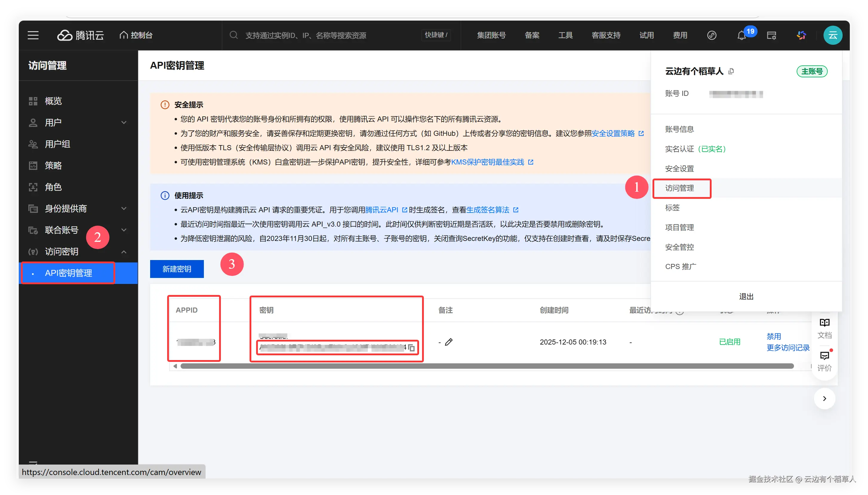
Task: Expand the 身份提供商 sidebar section
Action: 124,208
